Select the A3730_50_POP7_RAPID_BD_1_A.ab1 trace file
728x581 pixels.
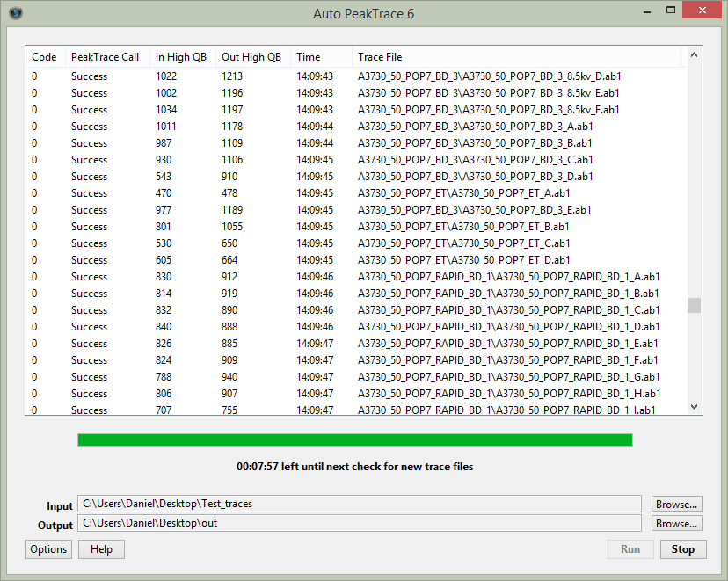(509, 277)
